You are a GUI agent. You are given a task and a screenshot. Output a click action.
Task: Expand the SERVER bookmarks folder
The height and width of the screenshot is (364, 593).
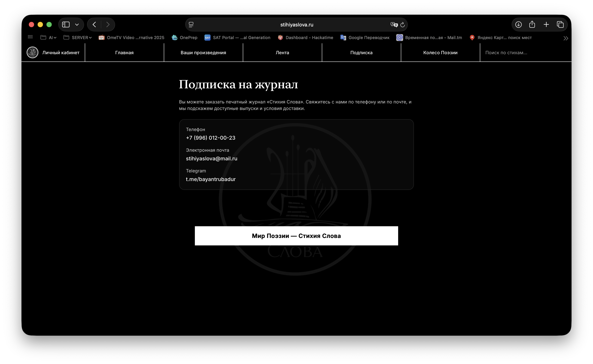coord(78,38)
